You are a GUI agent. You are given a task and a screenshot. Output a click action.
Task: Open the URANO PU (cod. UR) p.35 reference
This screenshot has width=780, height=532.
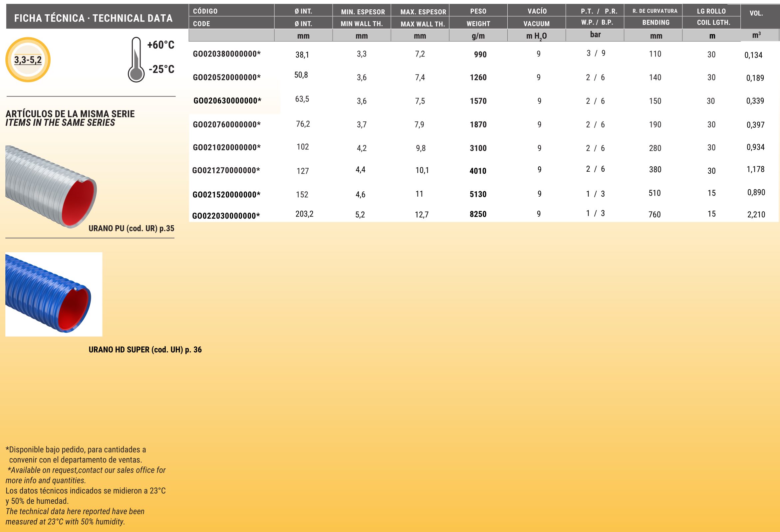click(131, 229)
